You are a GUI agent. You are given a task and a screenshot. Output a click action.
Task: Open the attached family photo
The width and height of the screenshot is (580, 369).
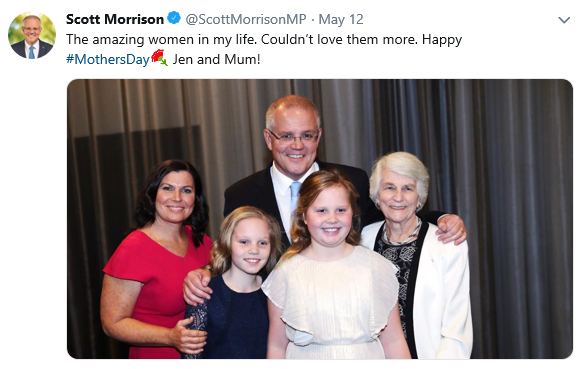tap(320, 219)
